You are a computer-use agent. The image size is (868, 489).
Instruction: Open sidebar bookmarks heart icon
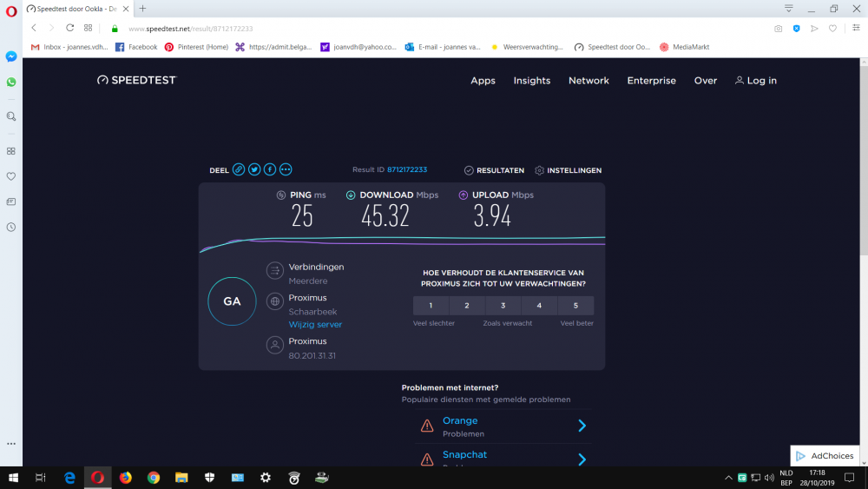(x=11, y=176)
